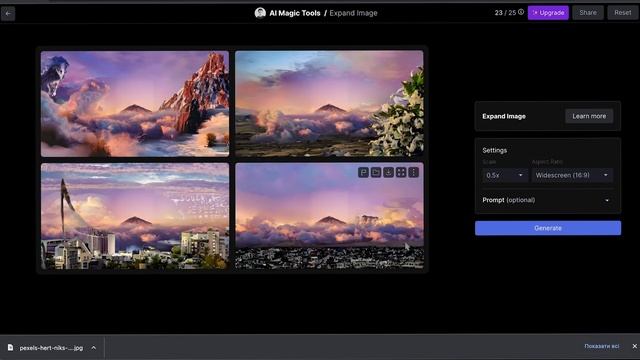Open the pexels jpg download options chevron

tap(93, 348)
